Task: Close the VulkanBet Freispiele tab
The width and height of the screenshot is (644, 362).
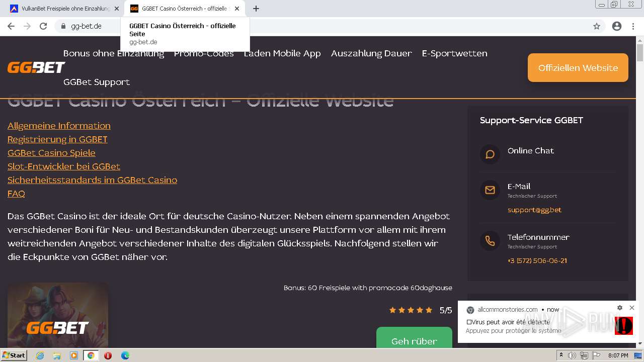Action: [x=116, y=9]
